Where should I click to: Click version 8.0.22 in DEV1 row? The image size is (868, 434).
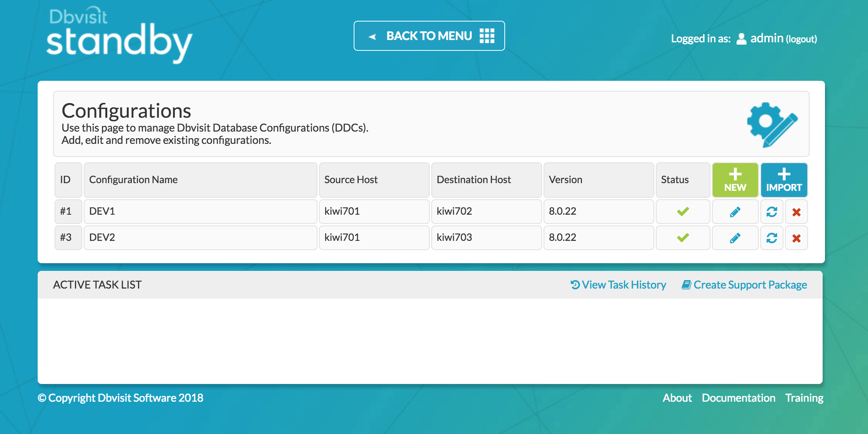[599, 211]
